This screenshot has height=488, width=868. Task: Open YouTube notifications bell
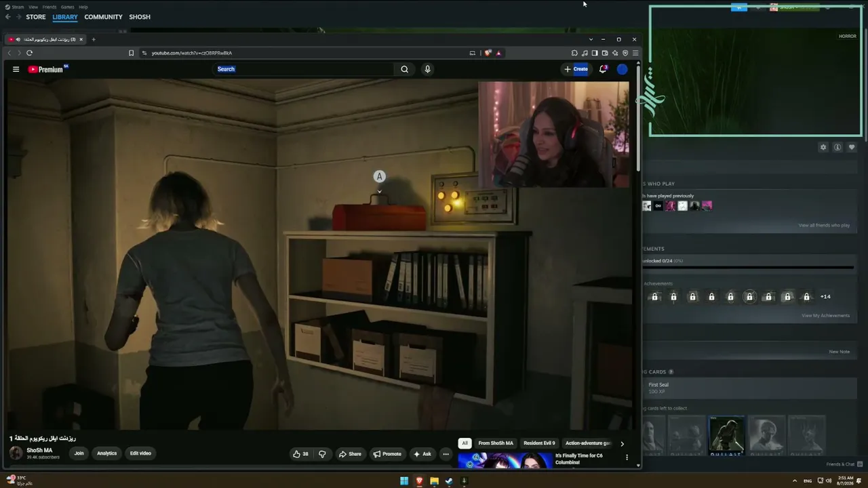pos(603,69)
